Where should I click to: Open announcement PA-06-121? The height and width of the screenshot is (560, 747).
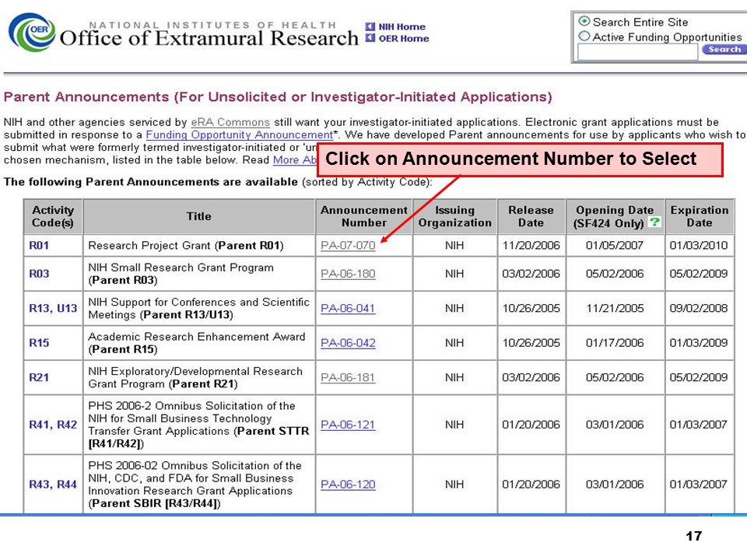[348, 425]
